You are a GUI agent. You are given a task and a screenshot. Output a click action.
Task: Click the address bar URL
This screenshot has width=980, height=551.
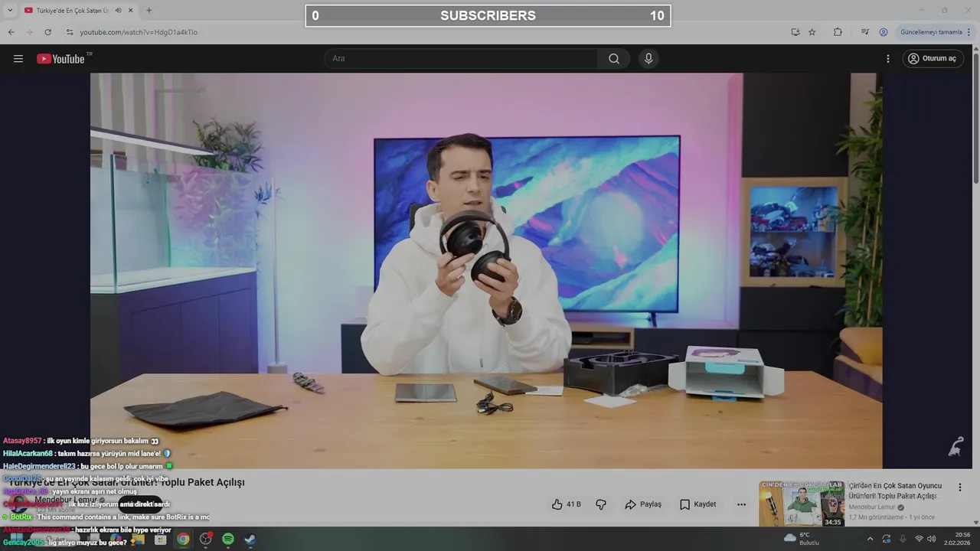click(139, 32)
